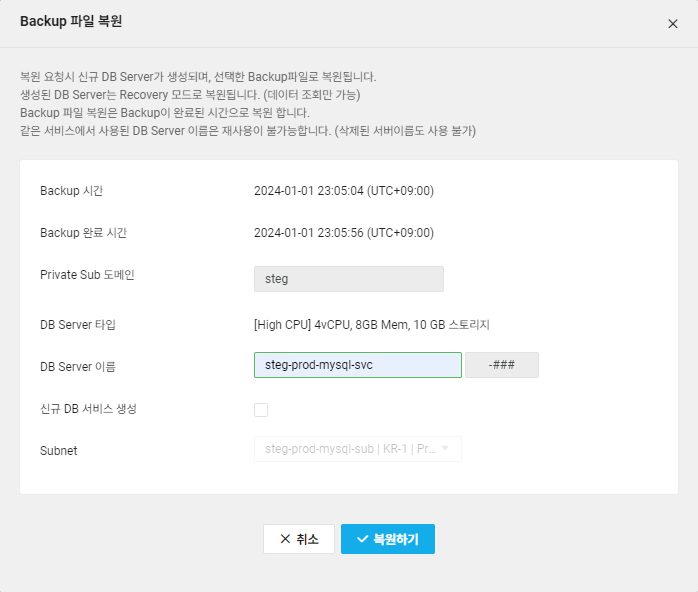Viewport: 698px width, 592px height.
Task: Click the -### suffix field
Action: pyautogui.click(x=502, y=365)
